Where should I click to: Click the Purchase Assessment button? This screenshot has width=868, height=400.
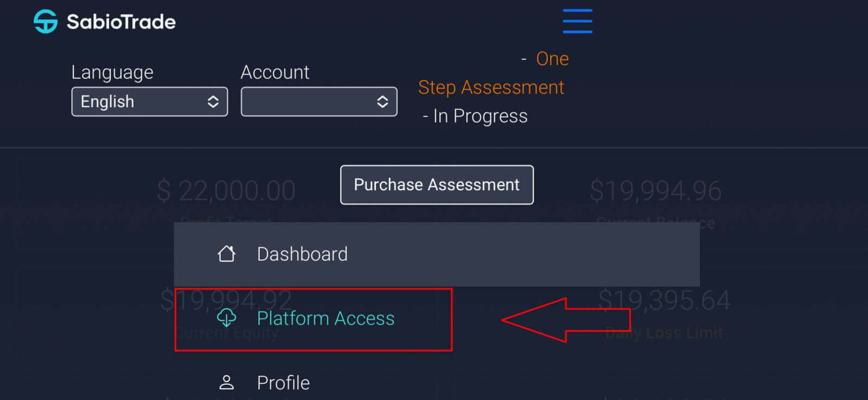pos(436,185)
